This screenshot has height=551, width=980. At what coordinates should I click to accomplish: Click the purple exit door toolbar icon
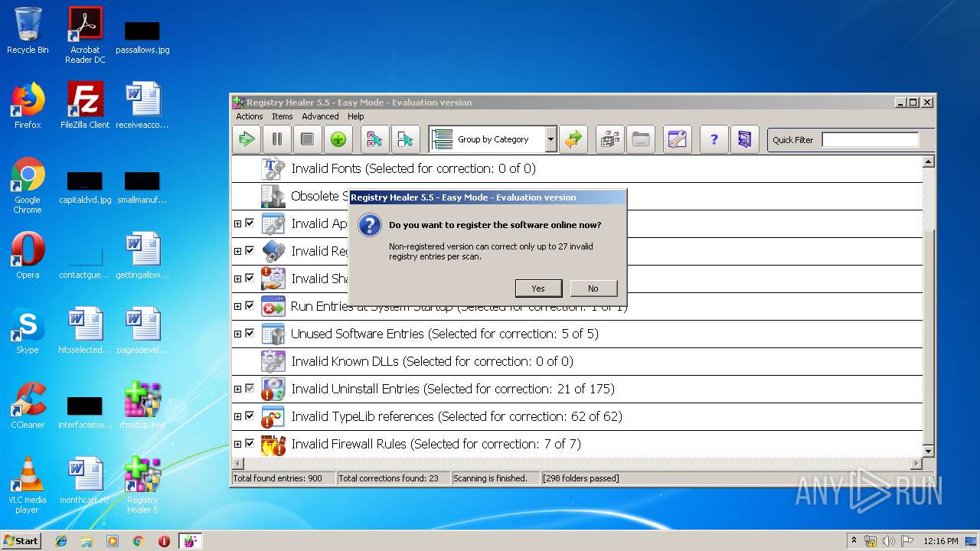[x=745, y=139]
